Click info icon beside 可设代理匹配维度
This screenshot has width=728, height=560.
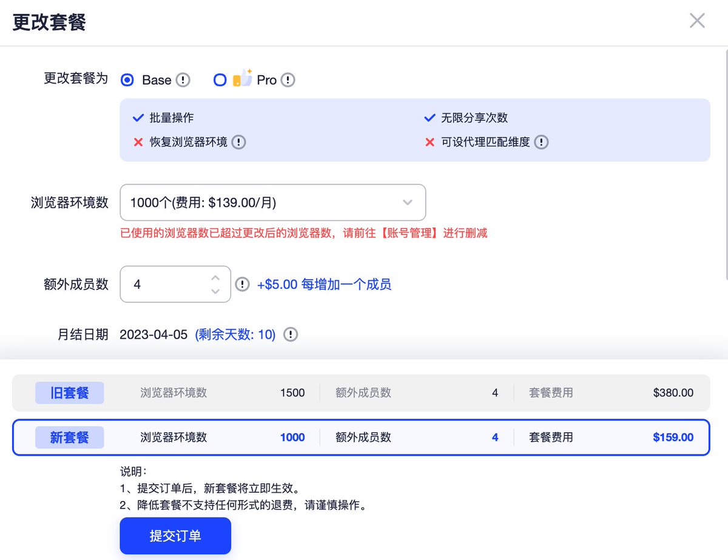(541, 143)
